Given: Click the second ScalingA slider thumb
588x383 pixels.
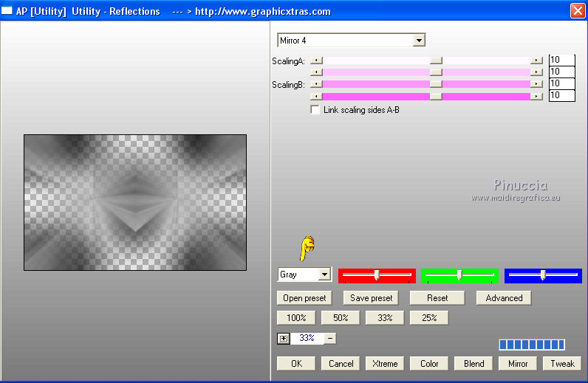Looking at the screenshot, I should point(436,72).
